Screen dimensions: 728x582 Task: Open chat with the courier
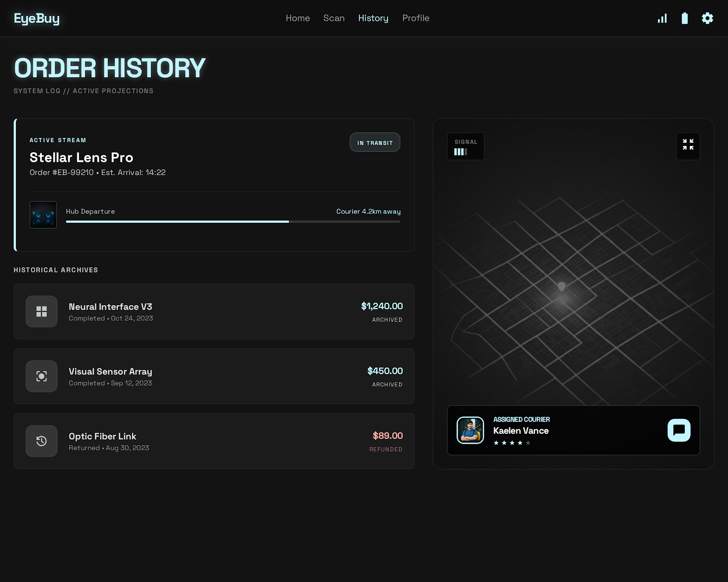(x=679, y=430)
